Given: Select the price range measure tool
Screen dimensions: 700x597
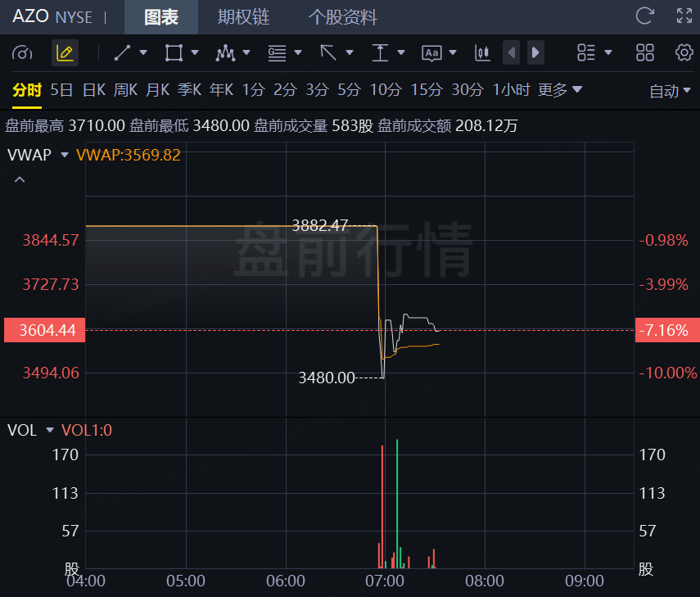Looking at the screenshot, I should (x=380, y=52).
